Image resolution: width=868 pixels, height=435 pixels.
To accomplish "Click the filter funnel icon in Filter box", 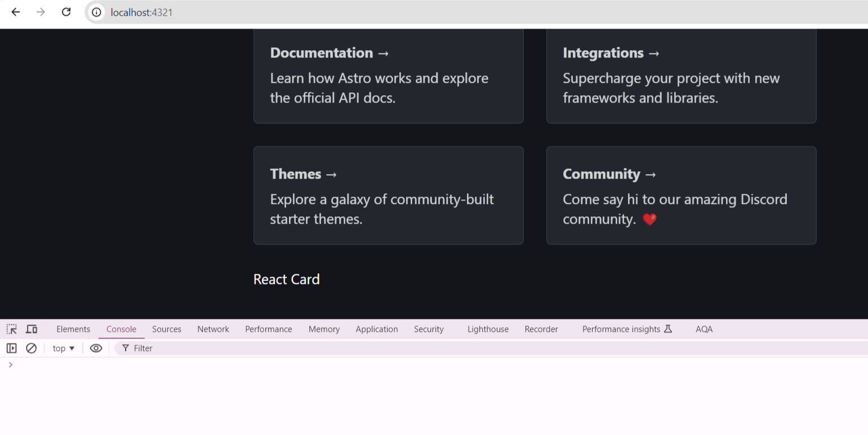I will pos(124,348).
